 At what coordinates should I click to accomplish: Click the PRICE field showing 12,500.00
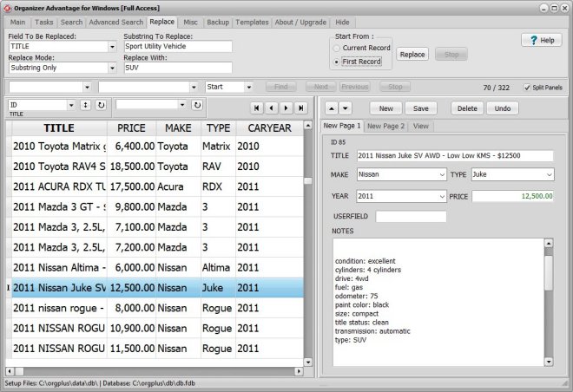pos(513,196)
